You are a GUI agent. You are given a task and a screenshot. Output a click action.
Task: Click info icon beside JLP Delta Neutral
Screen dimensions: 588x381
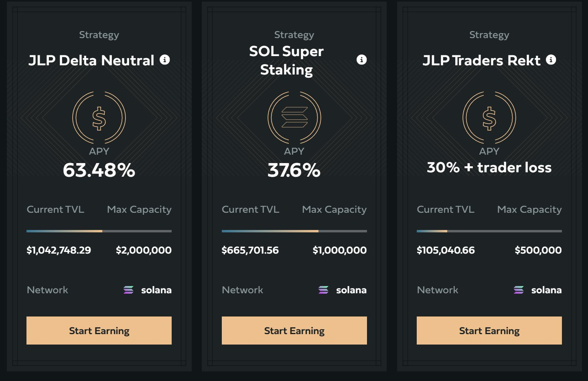click(165, 60)
